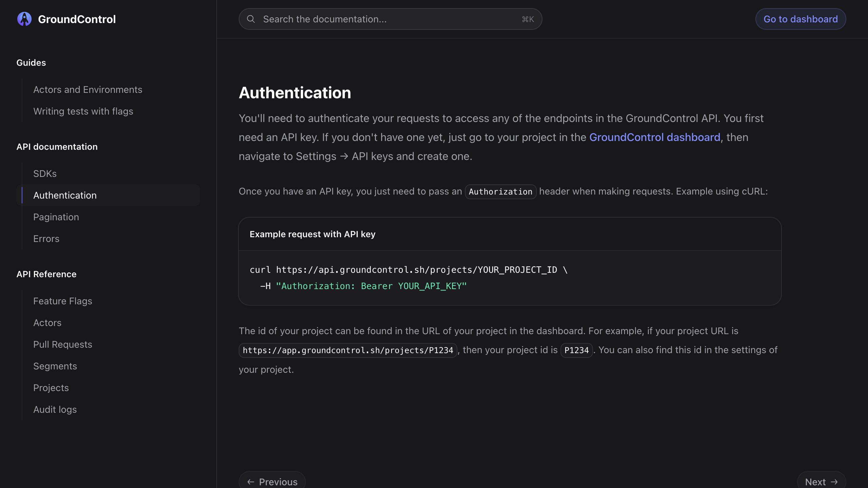Click the app.groundcontrol.sh project URL code
This screenshot has height=488, width=868.
(x=348, y=350)
